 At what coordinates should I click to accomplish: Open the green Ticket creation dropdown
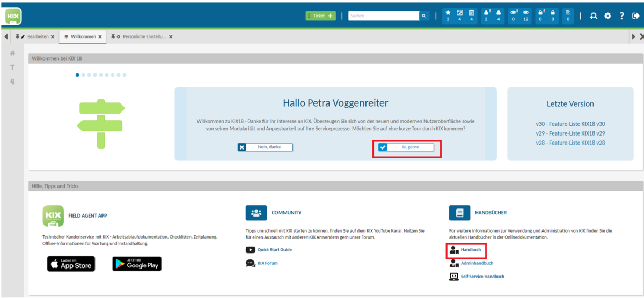320,16
